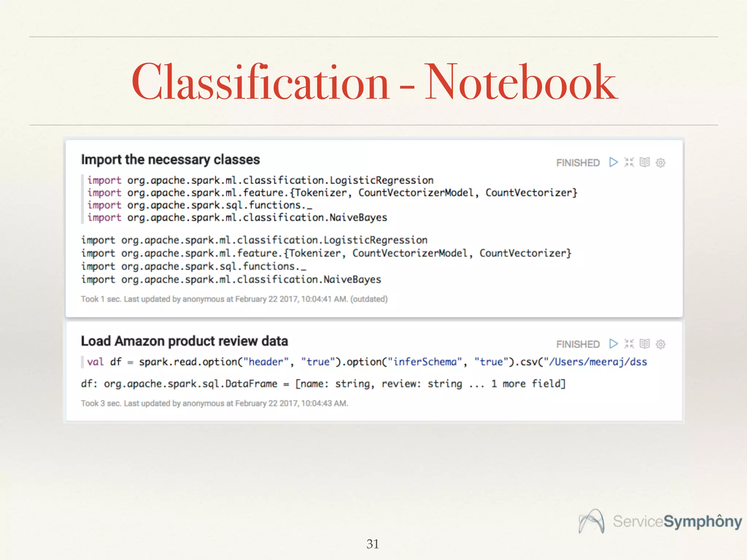Viewport: 747px width, 560px height.
Task: Open settings gear of the Import classes paragraph
Action: pyautogui.click(x=661, y=163)
